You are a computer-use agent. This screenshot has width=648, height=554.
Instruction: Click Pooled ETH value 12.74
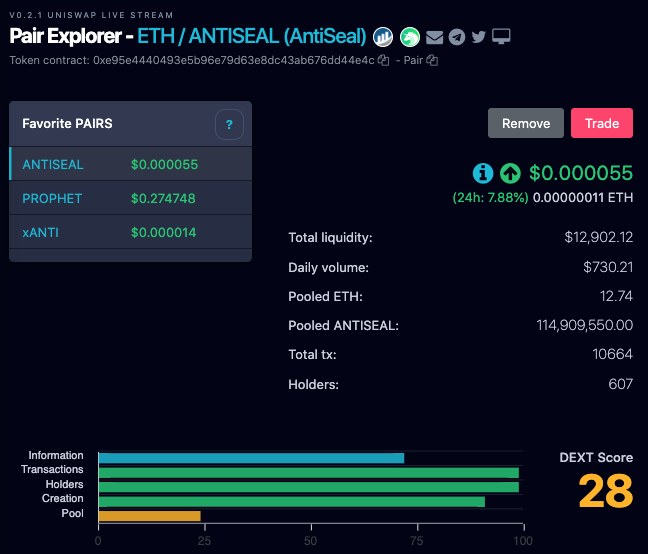point(616,296)
